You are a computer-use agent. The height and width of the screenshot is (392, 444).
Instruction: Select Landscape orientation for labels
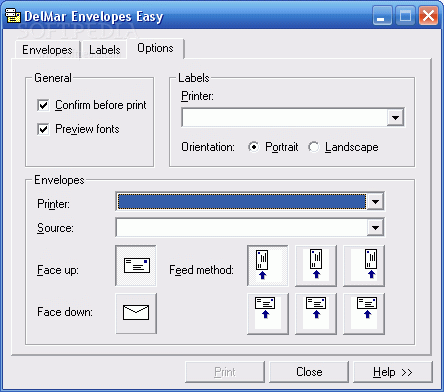click(x=314, y=147)
